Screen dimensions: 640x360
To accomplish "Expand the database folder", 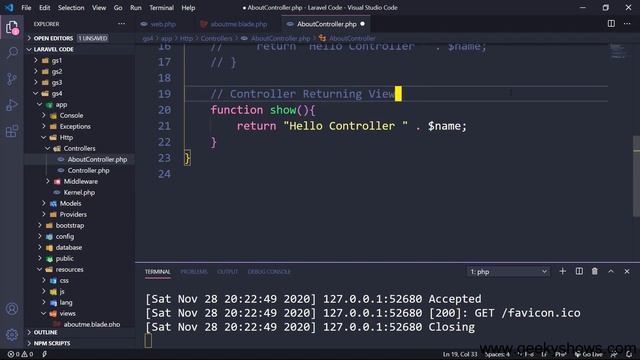I will pyautogui.click(x=80, y=248).
